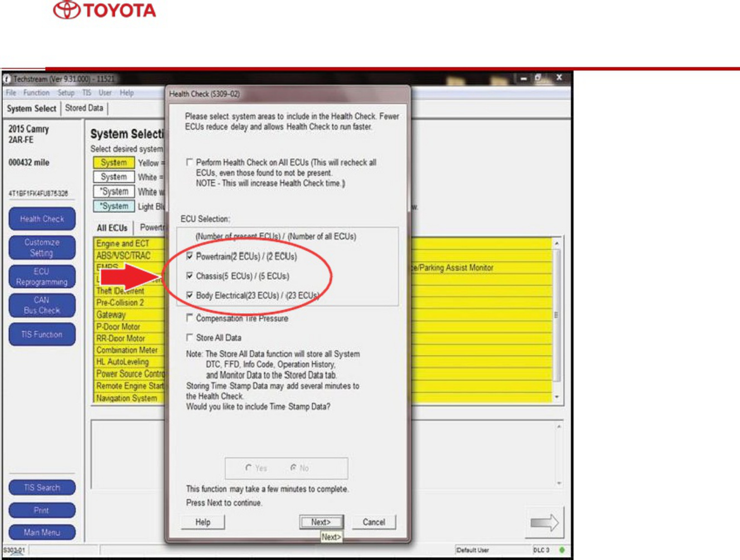The image size is (740, 560).
Task: Select the Pre-Collision 2 row
Action: (x=130, y=303)
